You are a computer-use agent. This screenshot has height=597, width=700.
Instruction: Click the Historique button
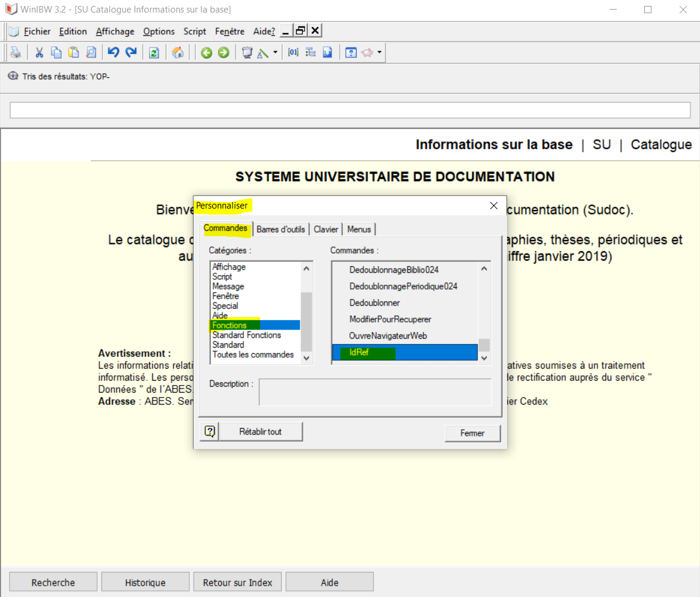[145, 582]
